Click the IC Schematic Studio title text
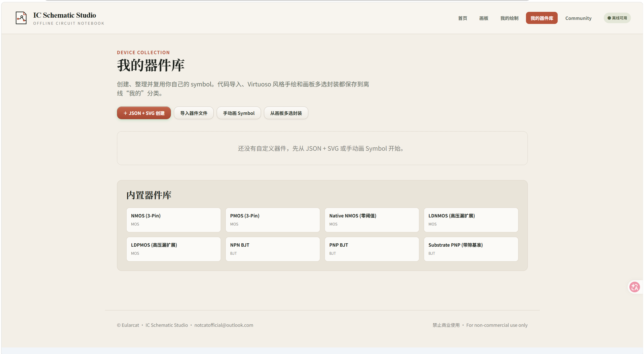Viewport: 644px width, 354px height. (x=64, y=15)
